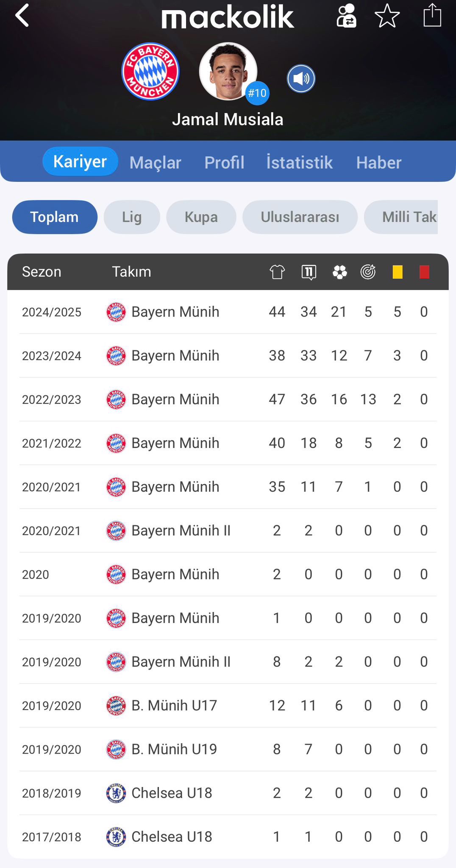
Task: Open Chelsea U18 2018/2019 season row
Action: [x=228, y=793]
